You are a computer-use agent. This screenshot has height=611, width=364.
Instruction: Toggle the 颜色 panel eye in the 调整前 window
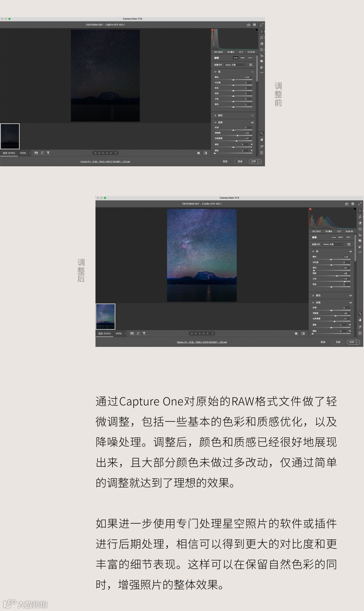252,115
